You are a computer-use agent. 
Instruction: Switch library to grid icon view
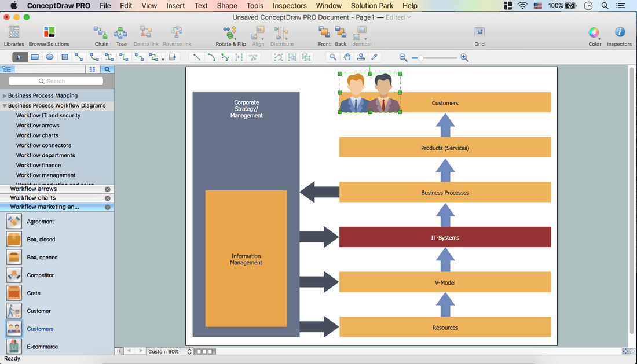(x=92, y=69)
